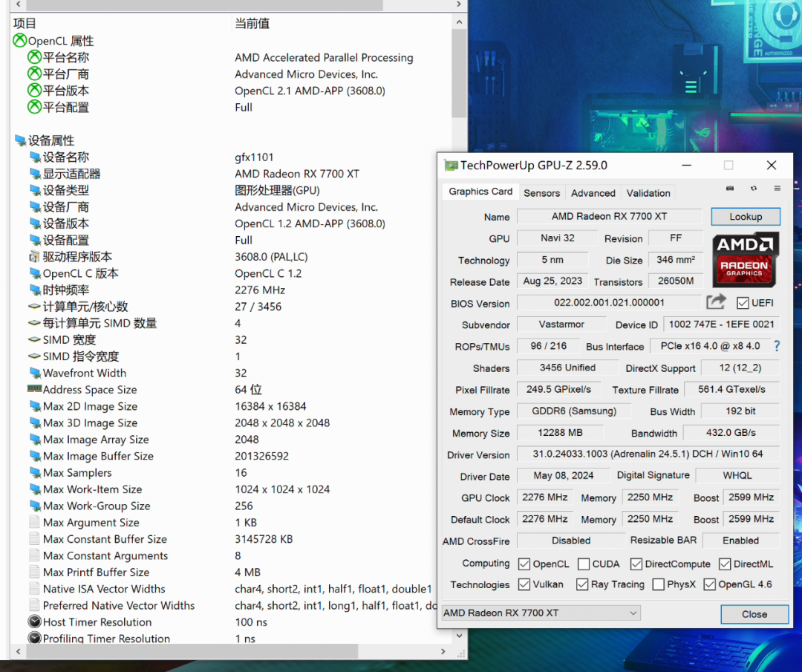Click the page icon beside Max Argument Size
802x672 pixels.
[34, 522]
